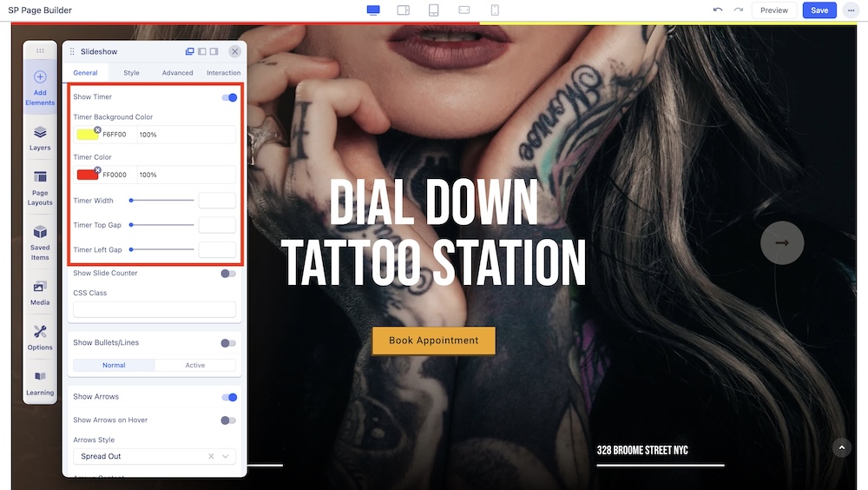Turn on Show Arrows on Hover

click(x=228, y=420)
